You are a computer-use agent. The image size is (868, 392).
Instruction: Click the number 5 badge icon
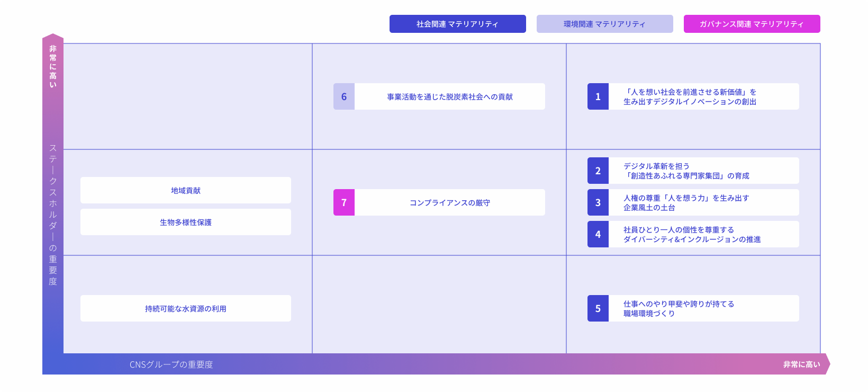coord(598,308)
